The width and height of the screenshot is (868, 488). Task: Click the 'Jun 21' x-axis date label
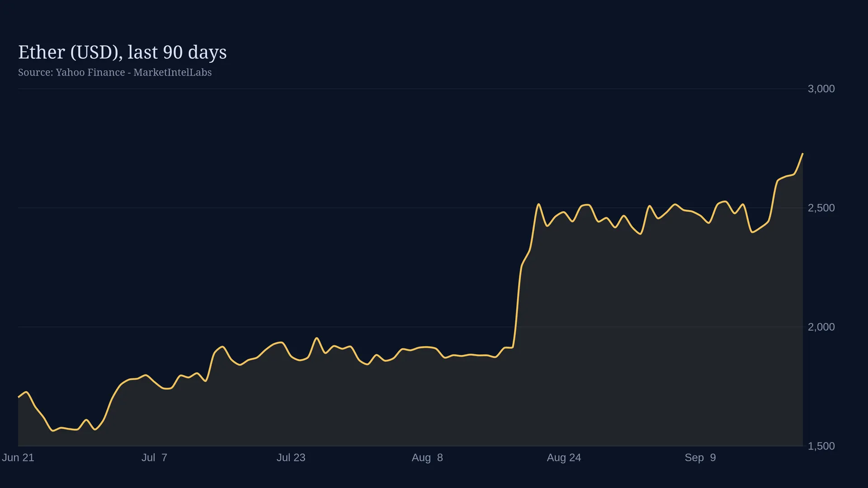click(x=18, y=457)
